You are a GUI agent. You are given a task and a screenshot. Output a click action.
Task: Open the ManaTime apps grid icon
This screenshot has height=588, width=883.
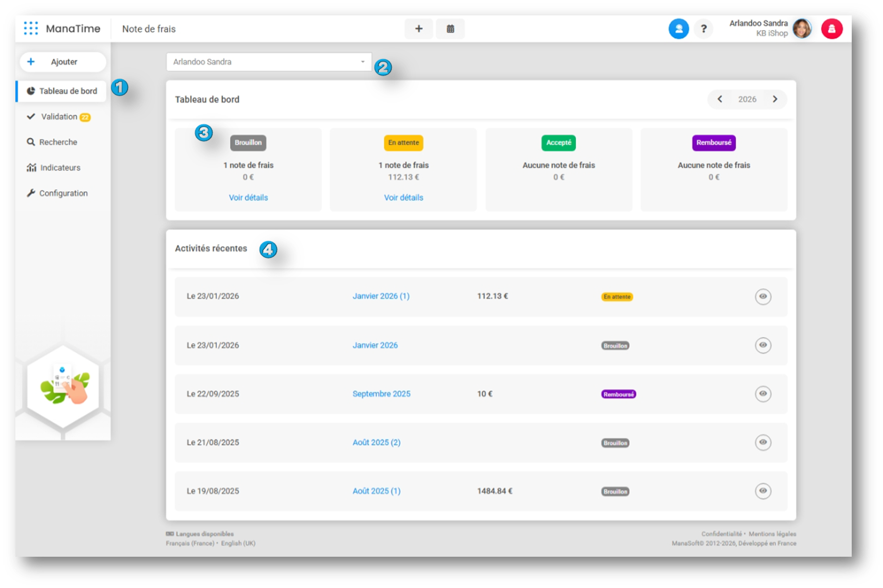[31, 28]
